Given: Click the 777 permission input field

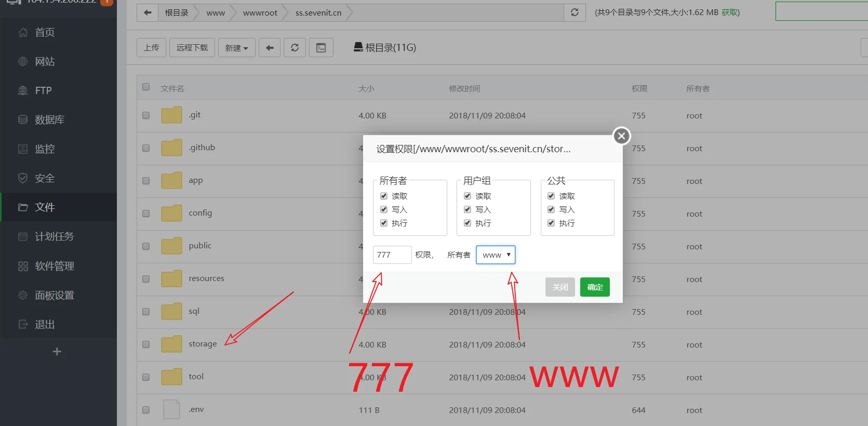Looking at the screenshot, I should coord(392,255).
